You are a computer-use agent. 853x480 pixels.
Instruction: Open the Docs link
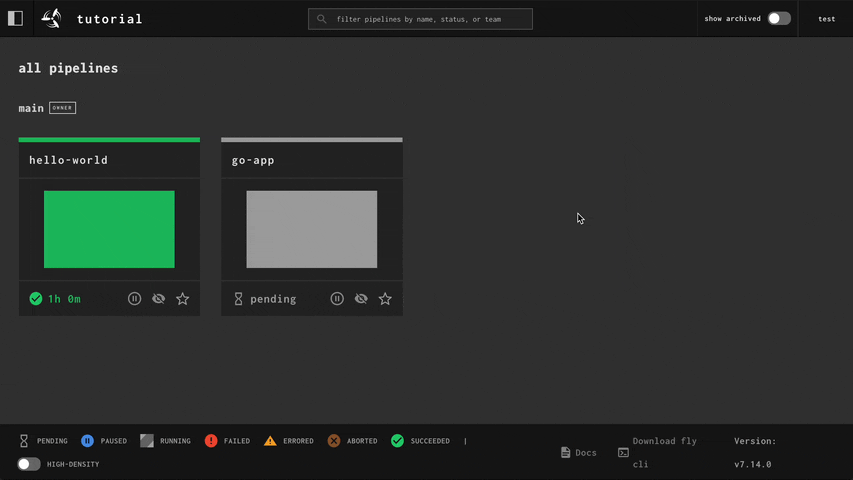[x=585, y=453]
